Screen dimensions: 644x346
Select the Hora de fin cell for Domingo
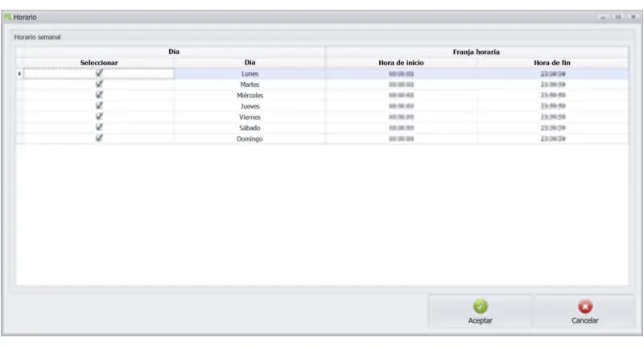[x=552, y=138]
